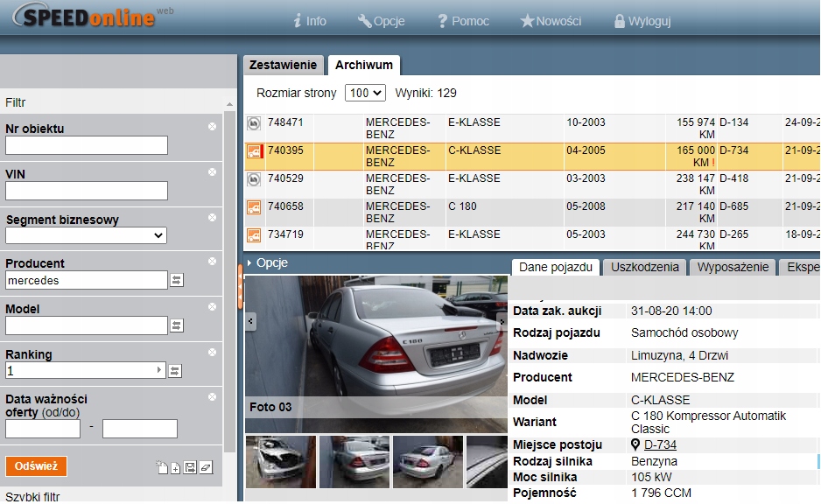Follow the D-734 Miejsce postoju link
821x504 pixels.
click(660, 444)
